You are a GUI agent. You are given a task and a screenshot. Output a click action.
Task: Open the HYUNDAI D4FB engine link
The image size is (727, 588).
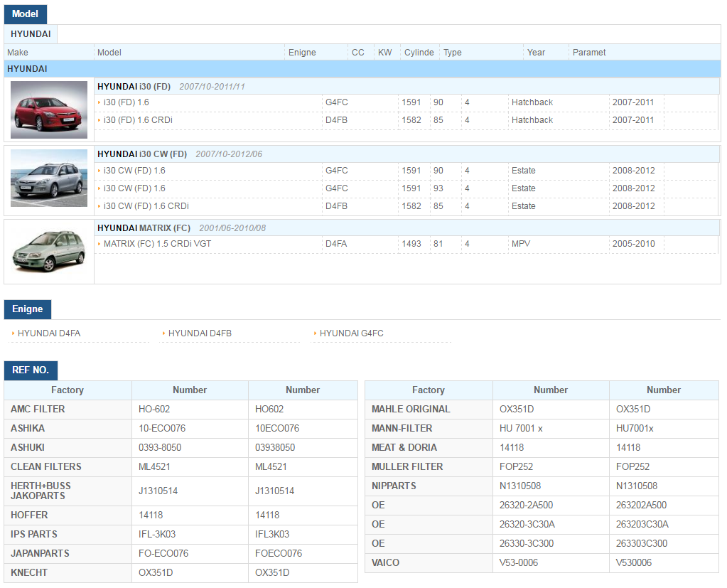pos(200,333)
